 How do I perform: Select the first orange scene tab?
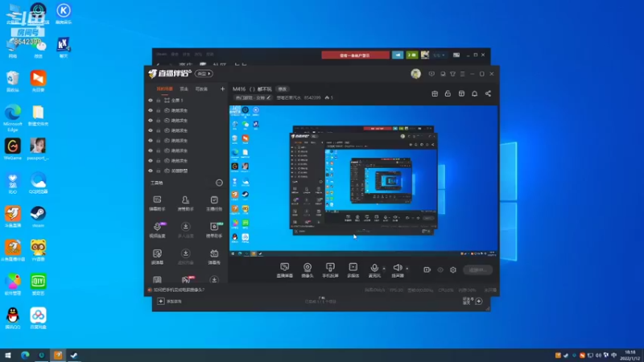point(165,88)
